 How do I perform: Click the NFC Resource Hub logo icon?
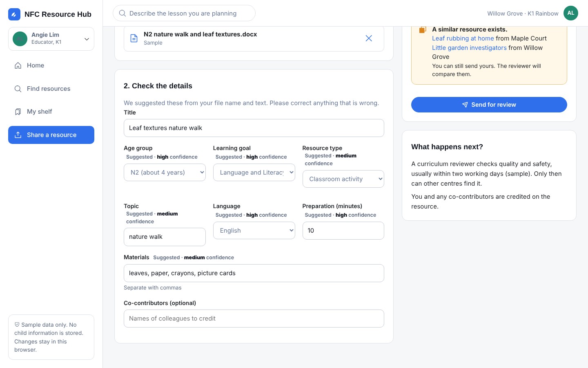point(14,14)
